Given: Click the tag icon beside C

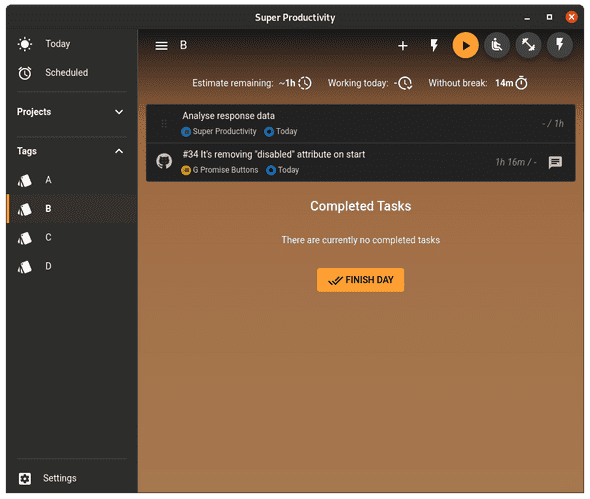Looking at the screenshot, I should [25, 238].
